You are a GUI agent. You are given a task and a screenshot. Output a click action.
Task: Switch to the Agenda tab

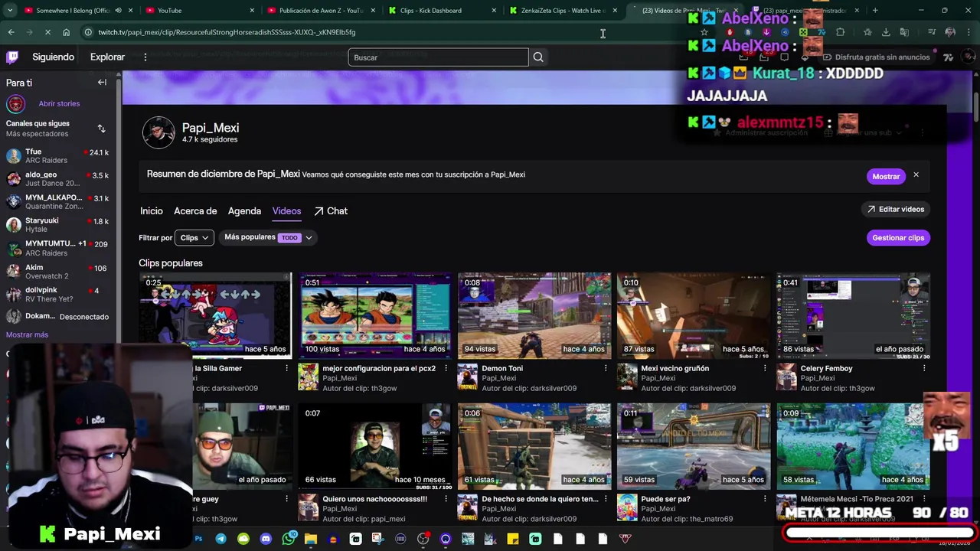tap(244, 211)
